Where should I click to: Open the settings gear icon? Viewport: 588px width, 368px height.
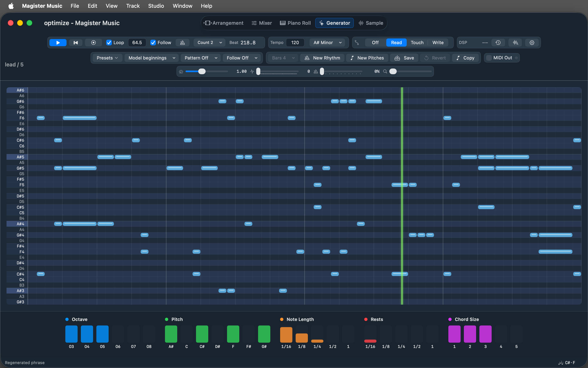[532, 43]
